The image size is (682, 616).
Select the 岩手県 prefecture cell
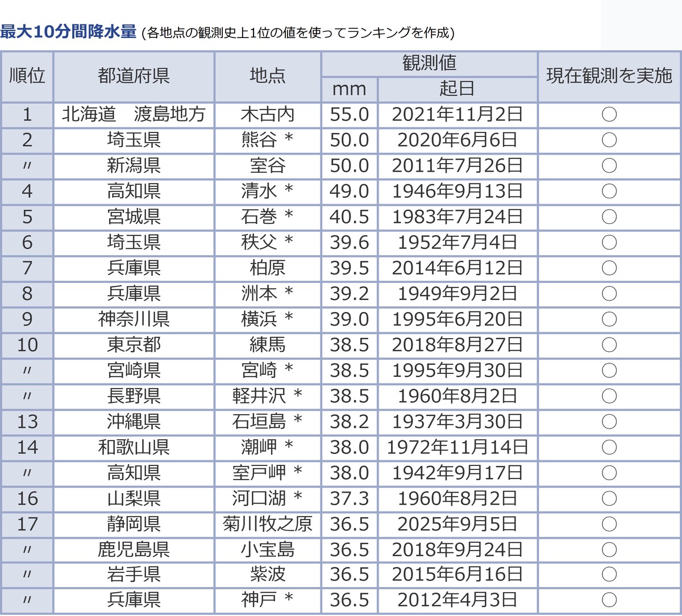pyautogui.click(x=134, y=575)
